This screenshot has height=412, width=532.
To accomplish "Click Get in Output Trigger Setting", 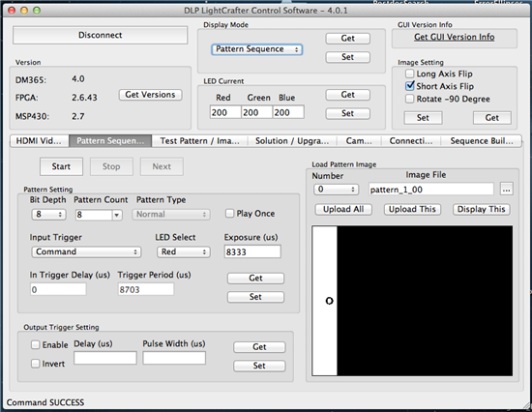I will (259, 347).
